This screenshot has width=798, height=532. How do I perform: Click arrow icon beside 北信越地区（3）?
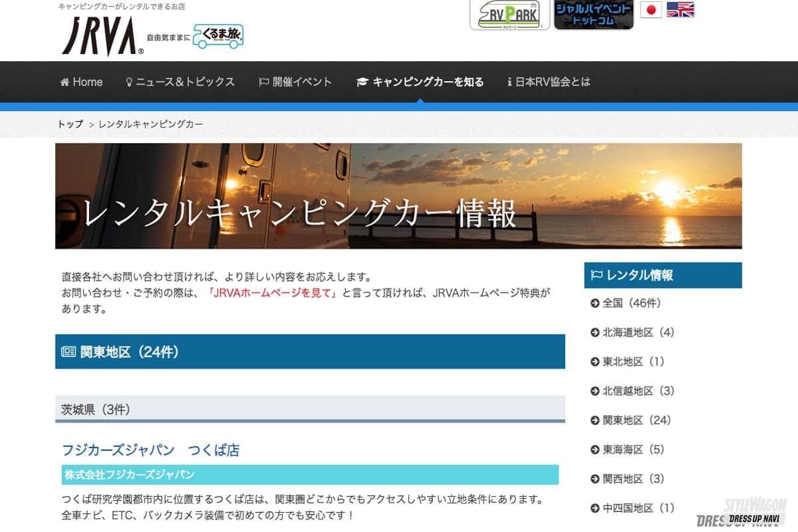coord(595,391)
